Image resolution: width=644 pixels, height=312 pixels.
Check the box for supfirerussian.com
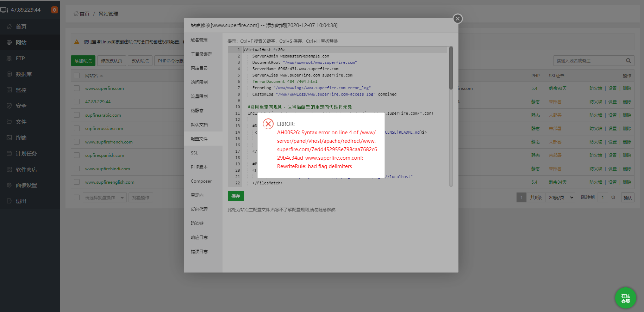pyautogui.click(x=77, y=128)
